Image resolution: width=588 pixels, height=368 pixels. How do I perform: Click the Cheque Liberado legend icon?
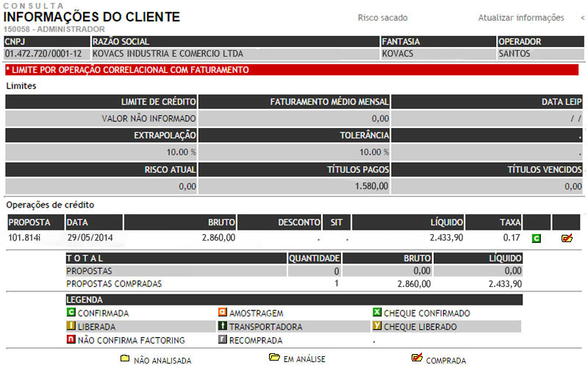pyautogui.click(x=378, y=326)
